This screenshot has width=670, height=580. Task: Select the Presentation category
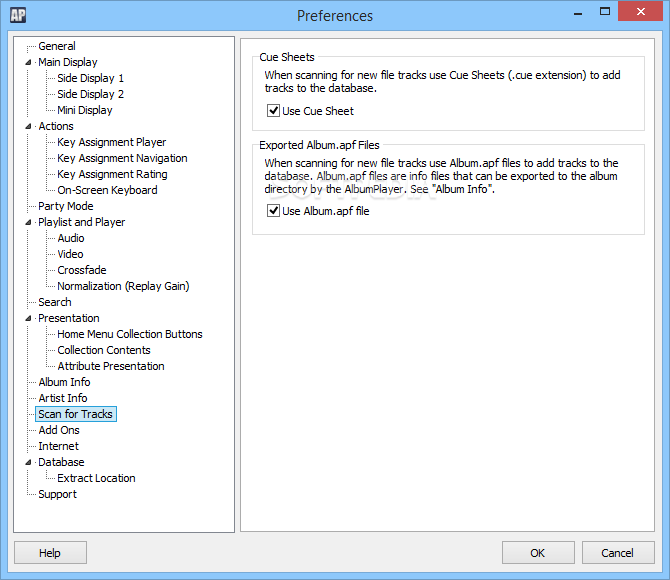tap(69, 318)
